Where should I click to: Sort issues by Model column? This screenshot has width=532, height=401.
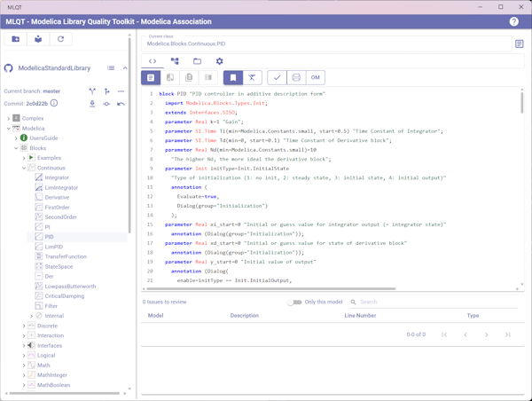click(156, 316)
